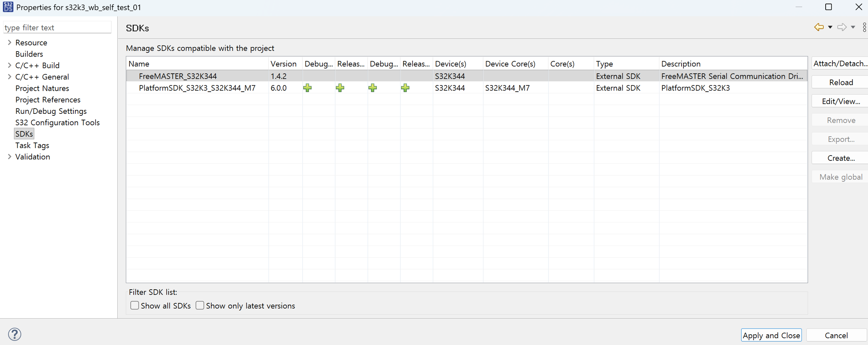
Task: Select Task Tags in the sidebar
Action: (32, 145)
